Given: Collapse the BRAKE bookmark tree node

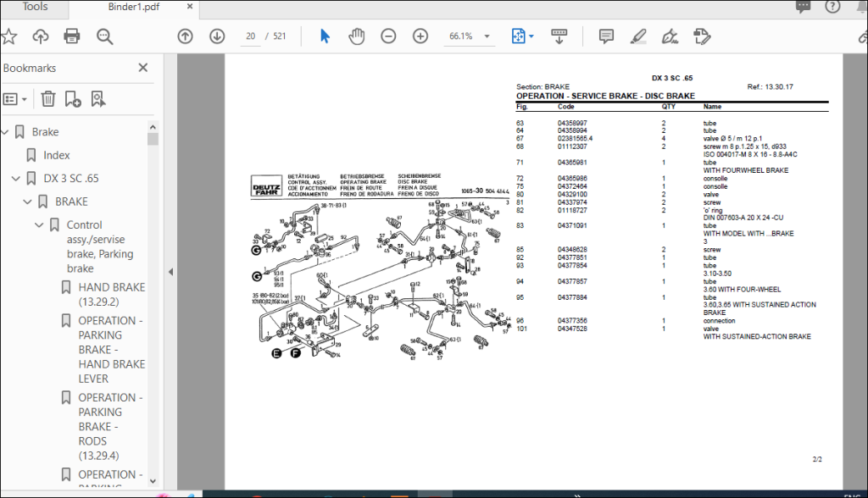Looking at the screenshot, I should point(27,202).
